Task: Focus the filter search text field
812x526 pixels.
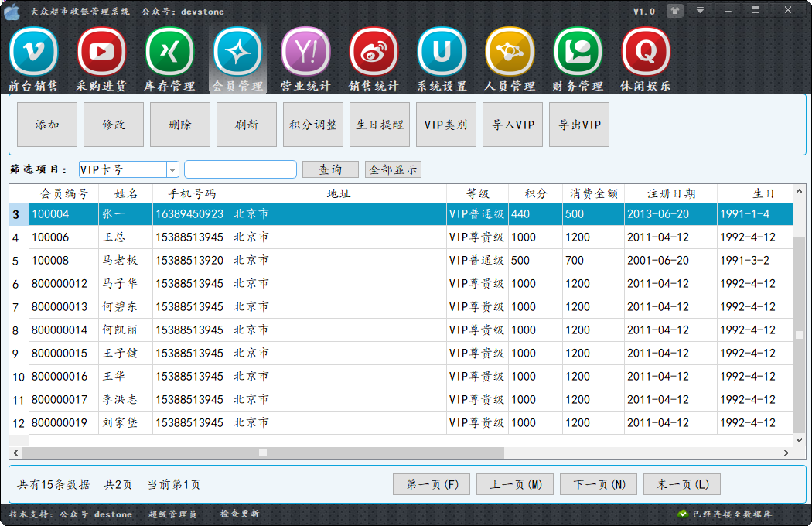Action: tap(241, 169)
